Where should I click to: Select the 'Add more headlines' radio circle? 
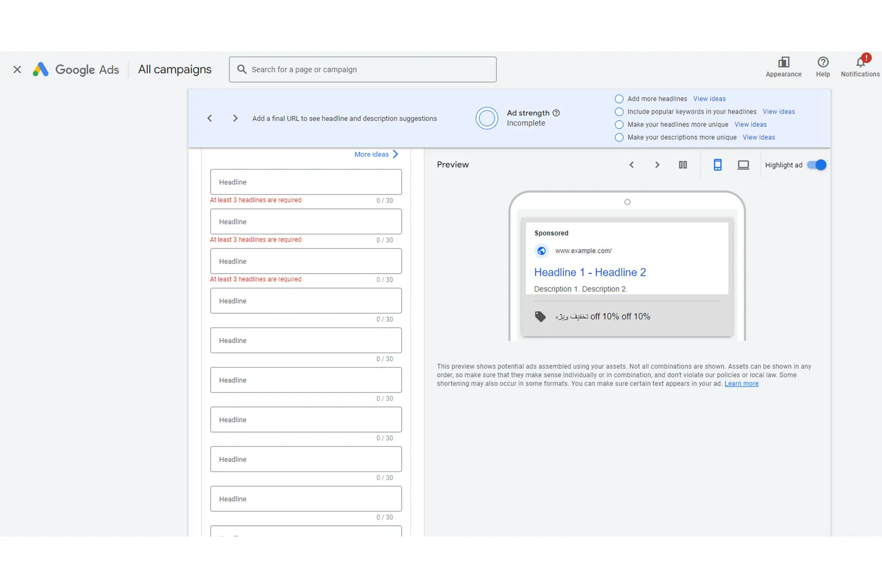click(619, 99)
